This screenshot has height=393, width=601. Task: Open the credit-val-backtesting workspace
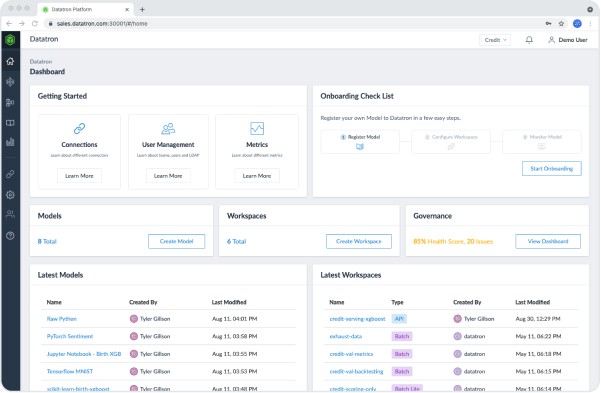(356, 371)
